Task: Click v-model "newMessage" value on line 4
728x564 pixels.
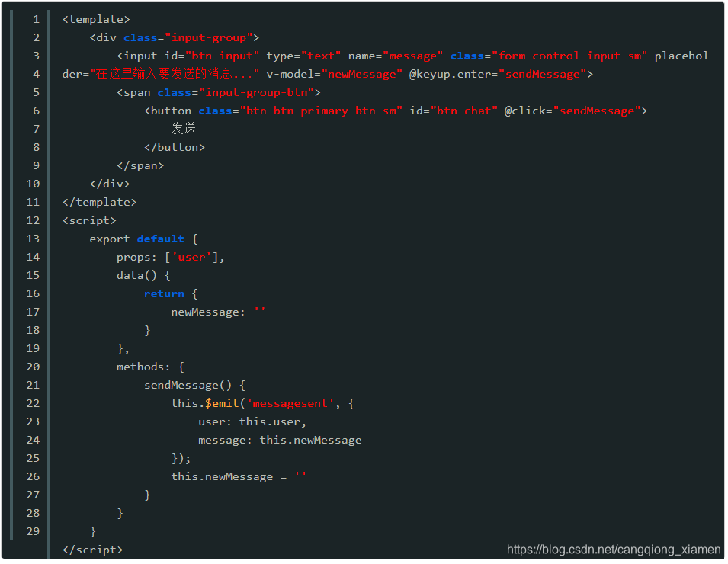Action: pyautogui.click(x=361, y=74)
